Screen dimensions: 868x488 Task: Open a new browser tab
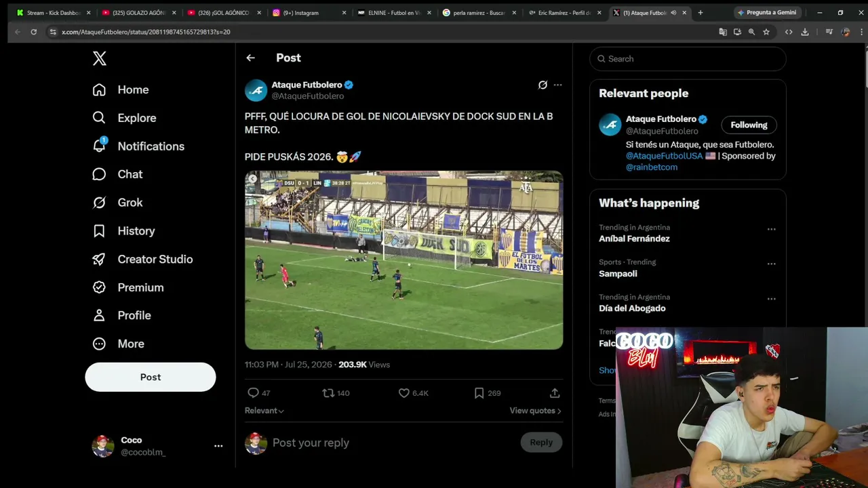point(701,12)
